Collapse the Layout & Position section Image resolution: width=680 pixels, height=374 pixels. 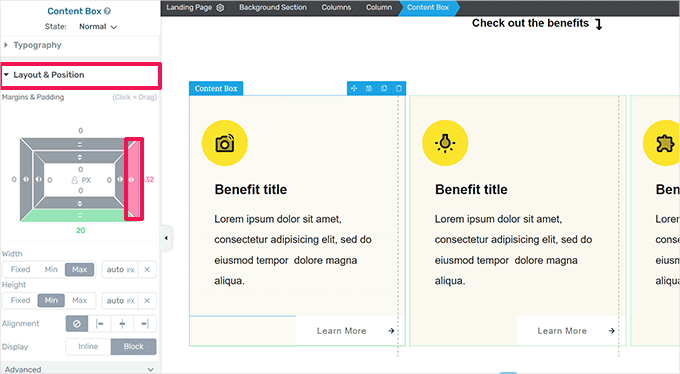tap(81, 75)
